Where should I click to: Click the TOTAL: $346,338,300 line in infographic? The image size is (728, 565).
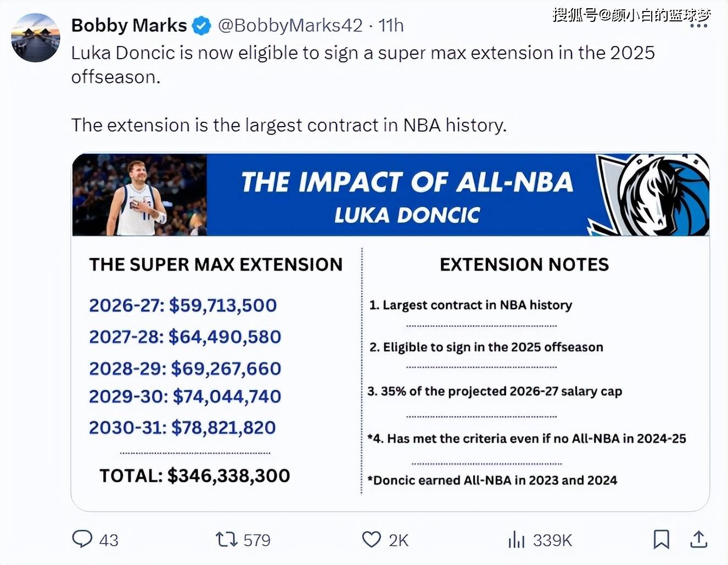coord(194,476)
